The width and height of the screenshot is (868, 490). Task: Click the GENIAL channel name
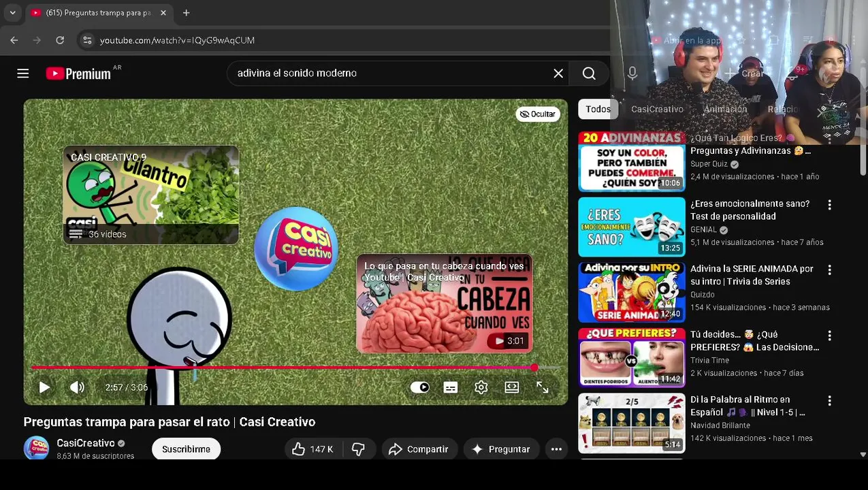point(703,229)
